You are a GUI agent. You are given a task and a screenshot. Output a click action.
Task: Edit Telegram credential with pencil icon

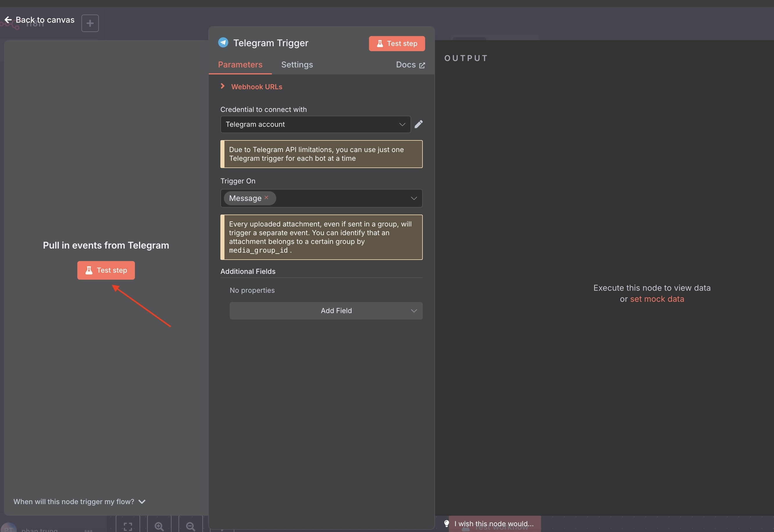418,124
